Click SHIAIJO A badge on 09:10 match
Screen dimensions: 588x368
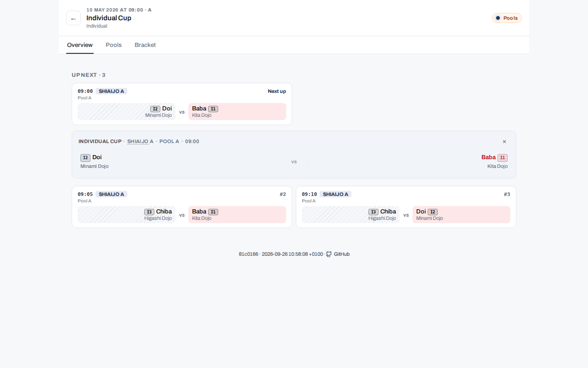335,194
